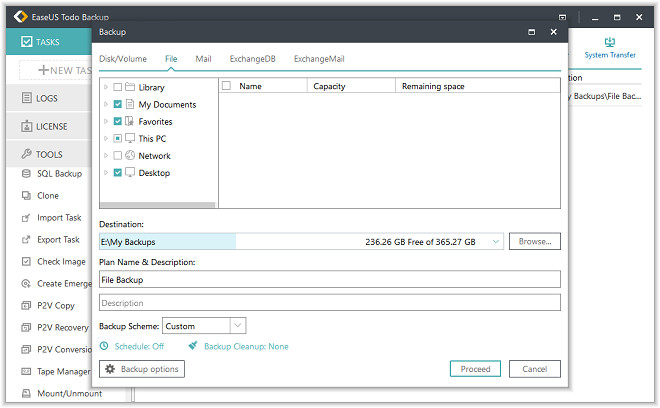Toggle the This PC checkbox
The image size is (660, 408).
click(x=118, y=138)
